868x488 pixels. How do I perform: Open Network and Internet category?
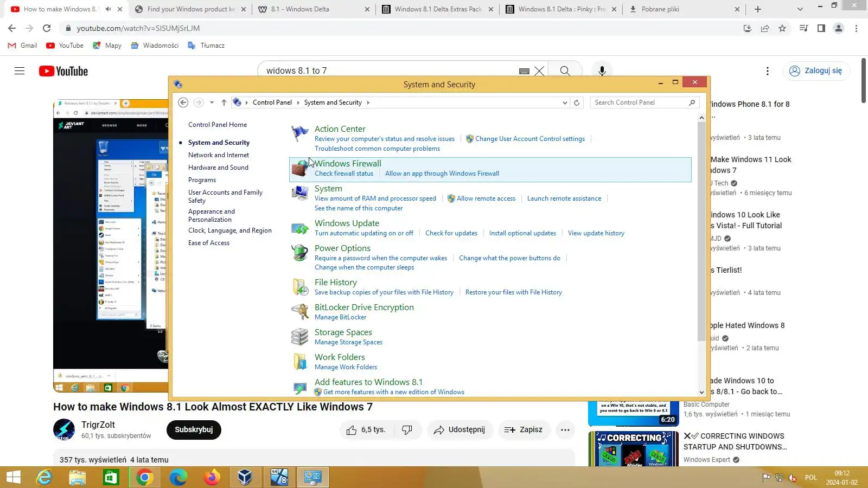(x=219, y=155)
